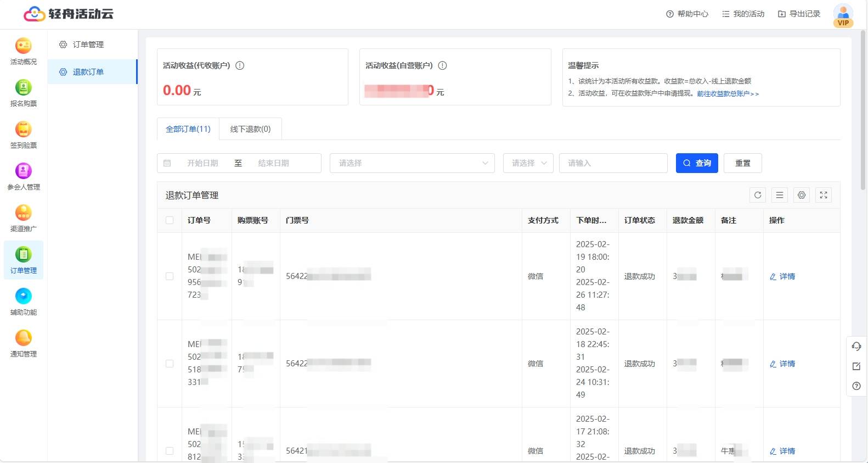
Task: Open 详情 for 2025-02-19 order
Action: 782,276
